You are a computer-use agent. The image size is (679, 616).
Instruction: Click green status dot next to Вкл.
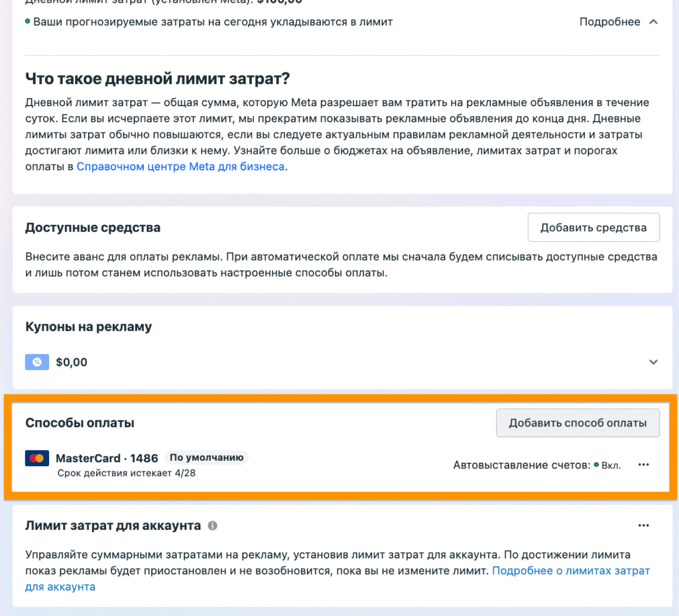(596, 465)
